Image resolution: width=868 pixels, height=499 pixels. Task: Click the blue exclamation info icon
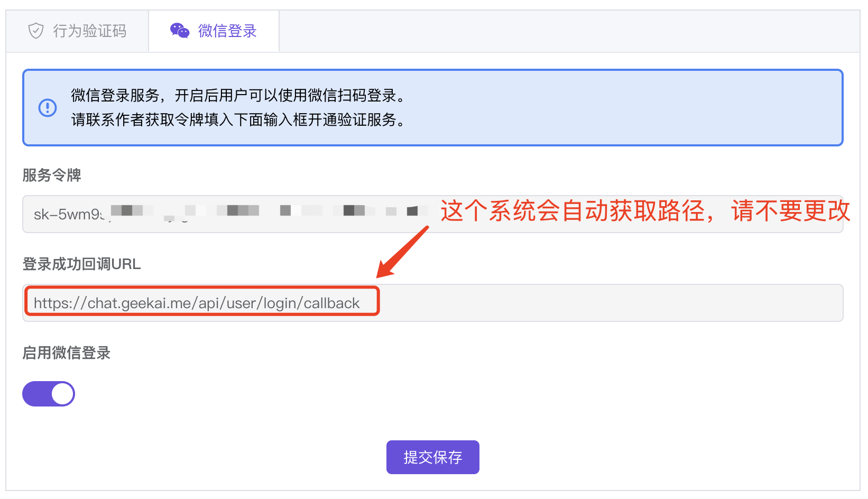[x=48, y=108]
